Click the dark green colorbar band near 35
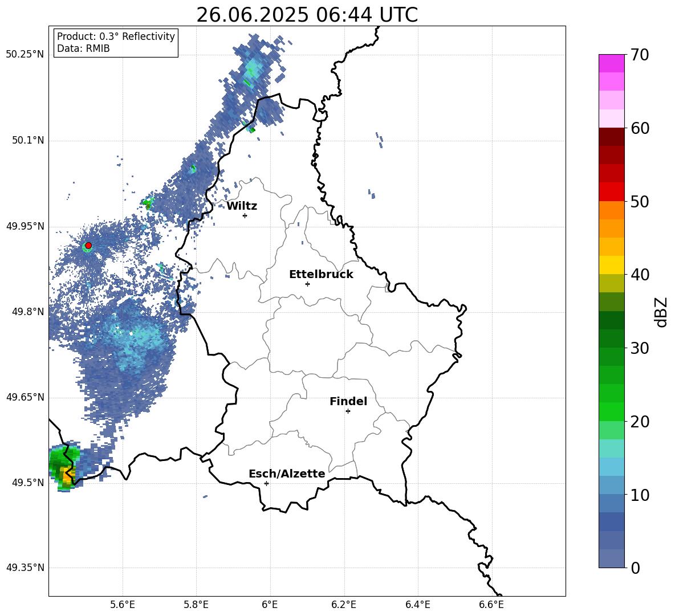The image size is (675, 616). [x=611, y=320]
